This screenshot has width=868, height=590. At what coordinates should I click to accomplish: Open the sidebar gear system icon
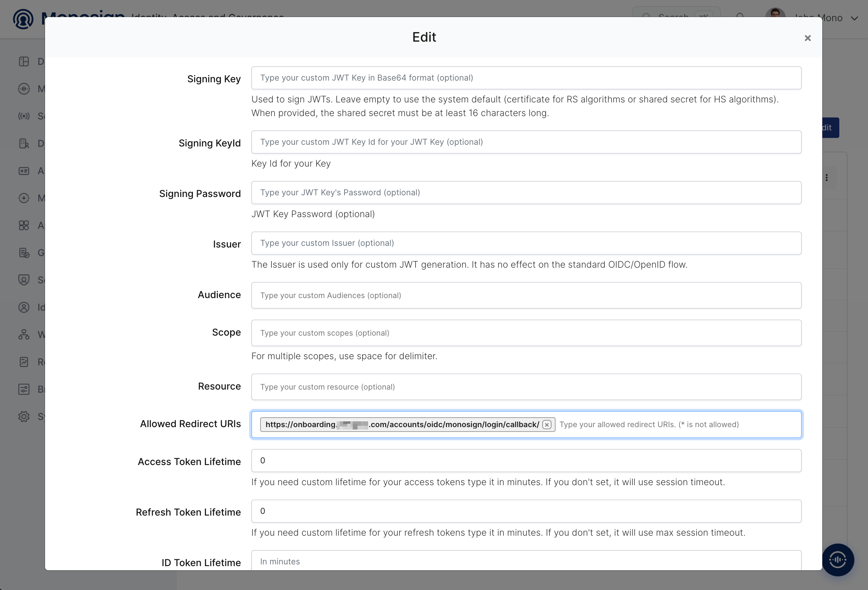coord(24,416)
